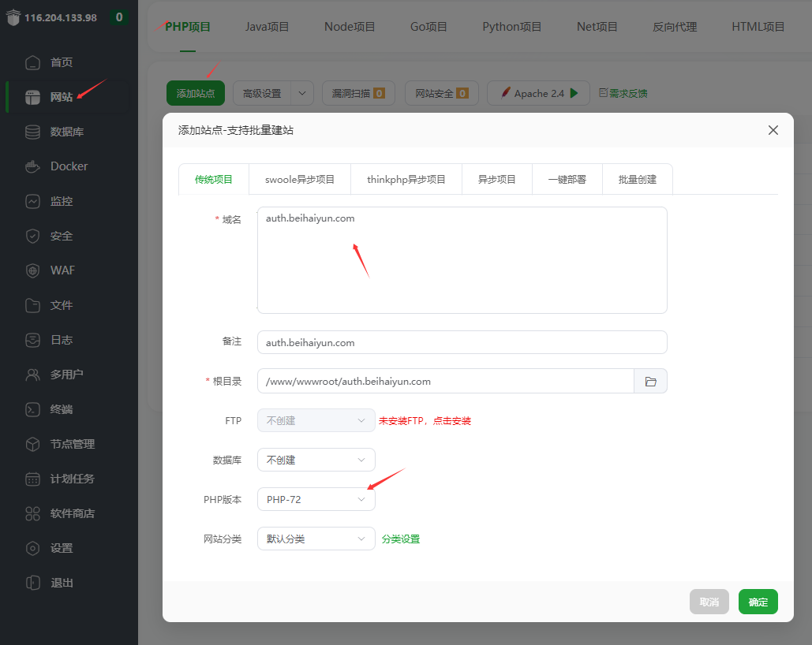Image resolution: width=812 pixels, height=645 pixels.
Task: Click the folder browse icon beside 根目录
Action: click(x=650, y=382)
